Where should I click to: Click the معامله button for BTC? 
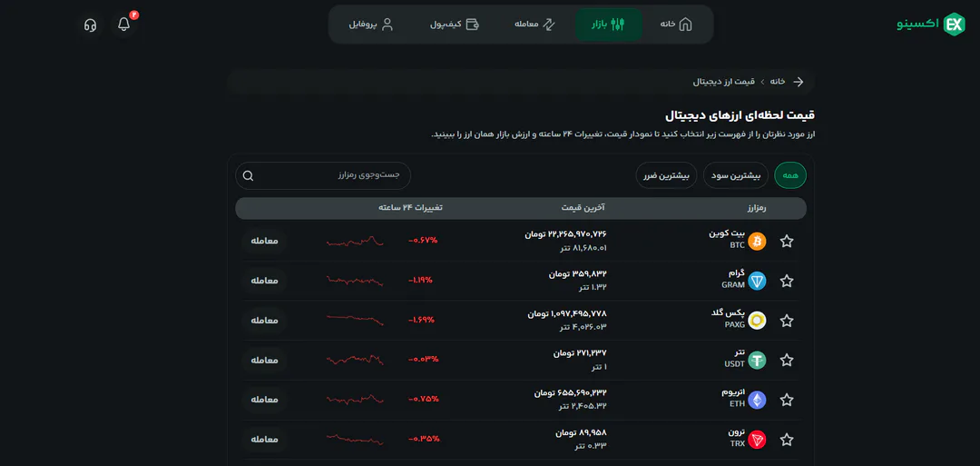pyautogui.click(x=264, y=241)
